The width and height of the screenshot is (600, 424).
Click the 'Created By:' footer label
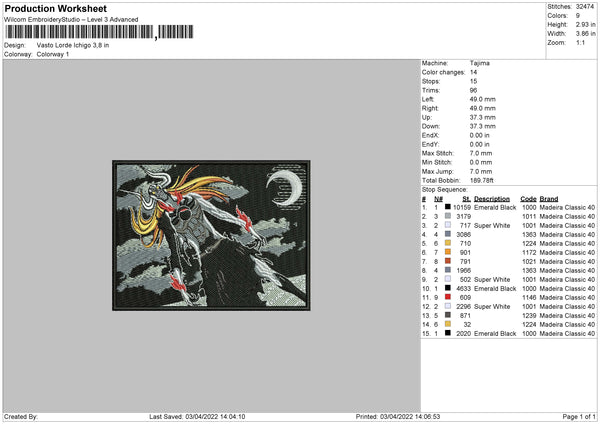[21, 416]
